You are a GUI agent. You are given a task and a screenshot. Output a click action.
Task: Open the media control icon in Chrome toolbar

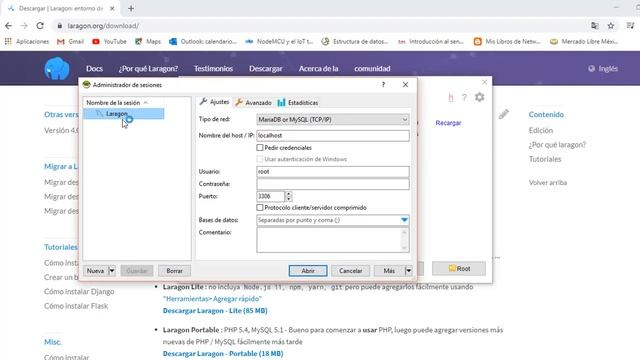631,26
